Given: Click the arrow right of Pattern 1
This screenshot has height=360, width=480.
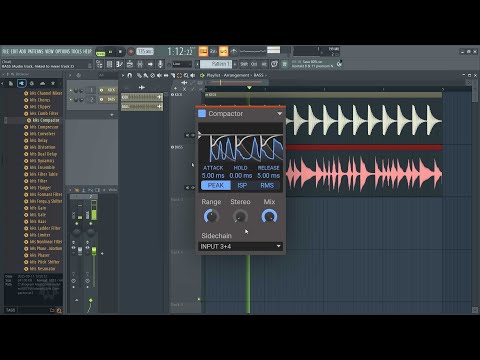Looking at the screenshot, I should pos(235,64).
